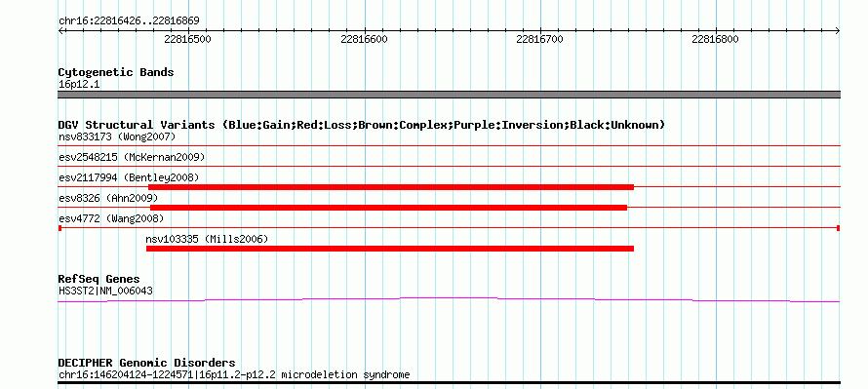The width and height of the screenshot is (868, 389).
Task: Click the 16p12.1 band label
Action: click(79, 85)
